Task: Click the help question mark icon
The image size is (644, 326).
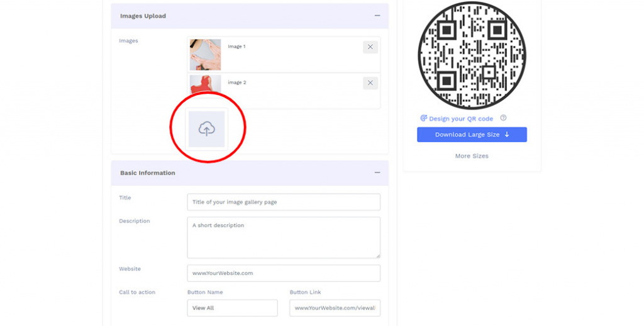Action: [x=503, y=118]
